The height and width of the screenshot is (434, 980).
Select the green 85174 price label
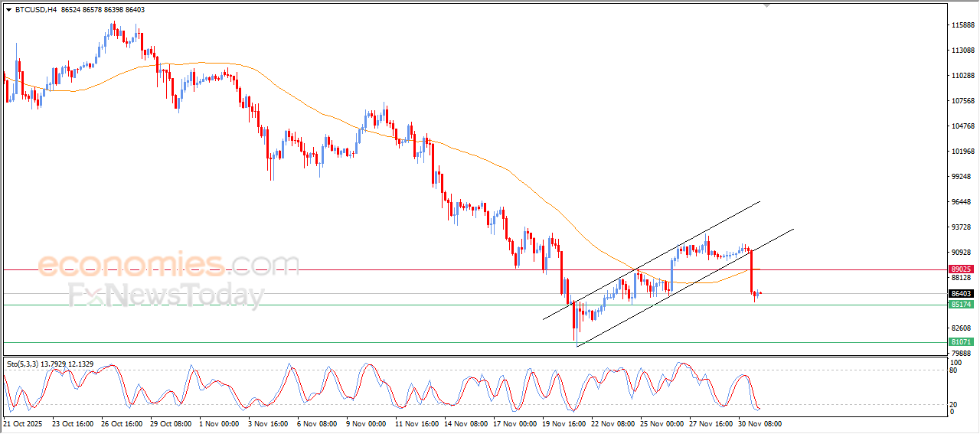point(960,305)
